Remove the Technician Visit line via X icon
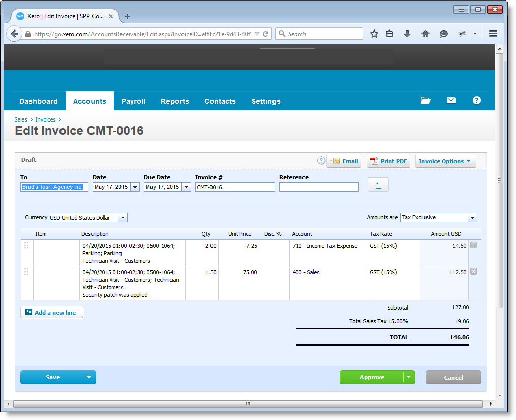The image size is (516, 420). pyautogui.click(x=473, y=271)
